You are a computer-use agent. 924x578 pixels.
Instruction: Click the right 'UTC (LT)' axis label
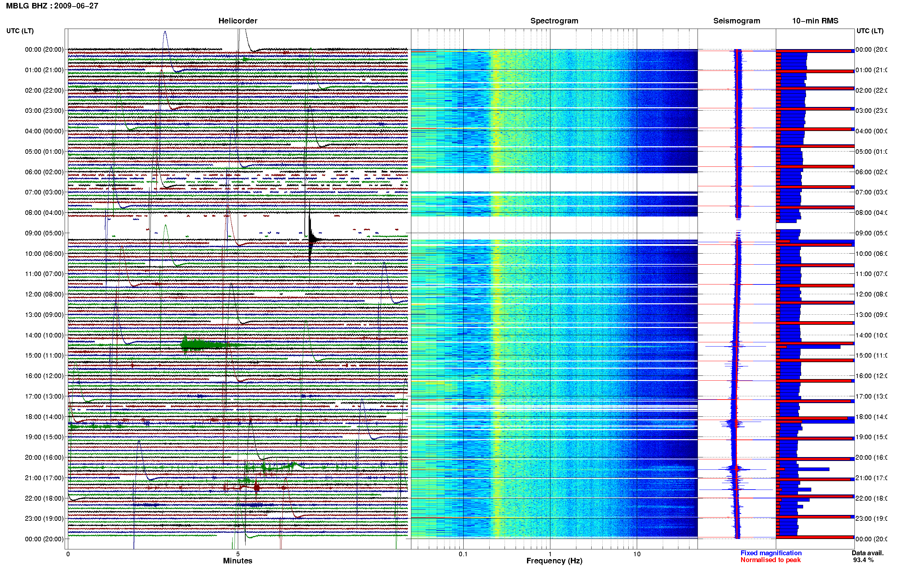pos(870,31)
